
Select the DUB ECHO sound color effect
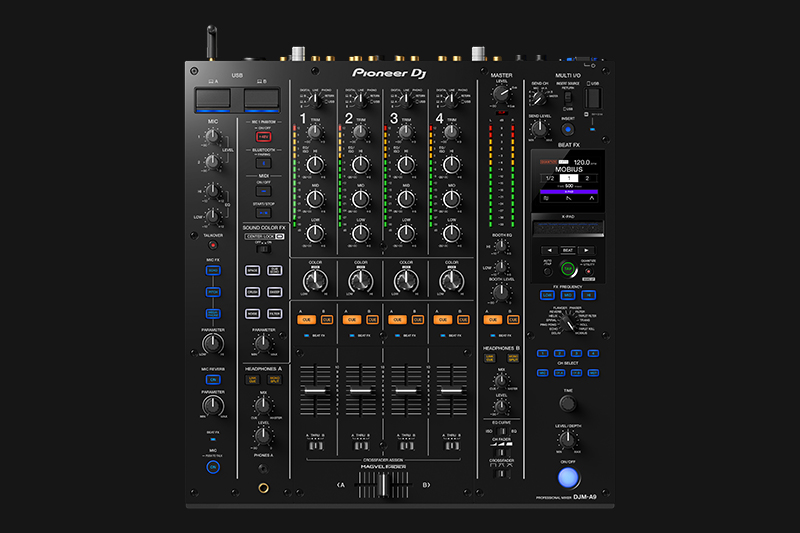point(274,270)
